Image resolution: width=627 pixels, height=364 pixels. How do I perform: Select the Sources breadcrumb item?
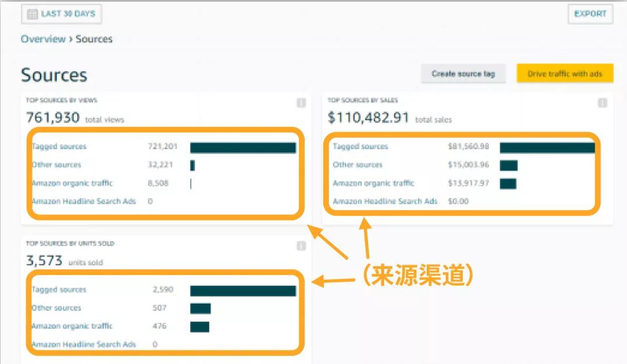tap(94, 39)
